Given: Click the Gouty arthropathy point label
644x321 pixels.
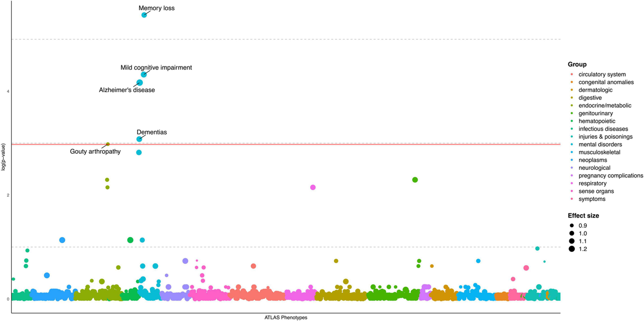Looking at the screenshot, I should tap(95, 152).
